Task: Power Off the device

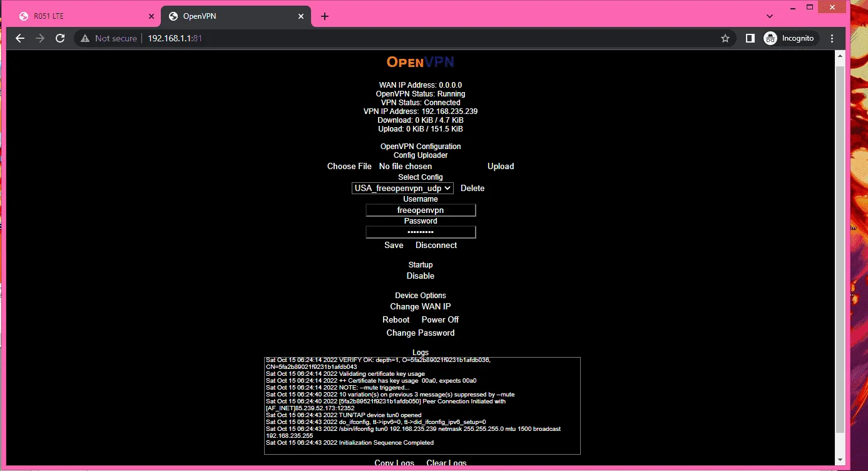Action: pyautogui.click(x=440, y=320)
